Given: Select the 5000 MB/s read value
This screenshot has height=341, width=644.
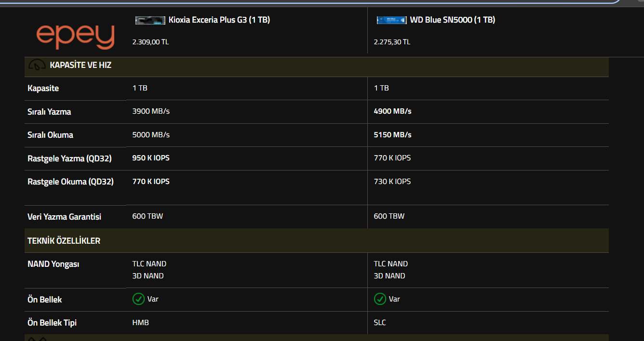Looking at the screenshot, I should pyautogui.click(x=151, y=134).
